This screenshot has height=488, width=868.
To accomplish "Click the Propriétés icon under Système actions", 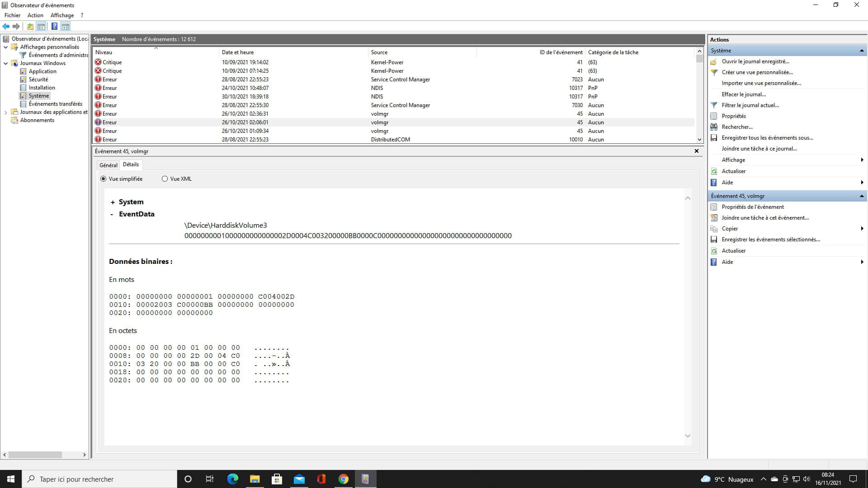I will (x=714, y=116).
